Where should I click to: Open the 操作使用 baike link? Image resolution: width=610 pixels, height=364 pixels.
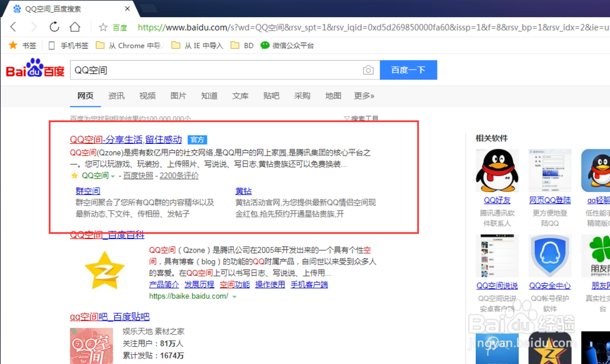[x=270, y=285]
